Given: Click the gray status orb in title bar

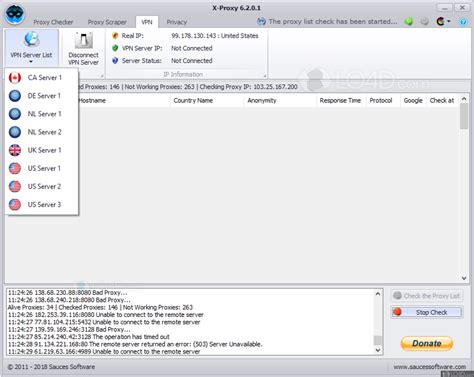Looking at the screenshot, I should click(x=424, y=22).
